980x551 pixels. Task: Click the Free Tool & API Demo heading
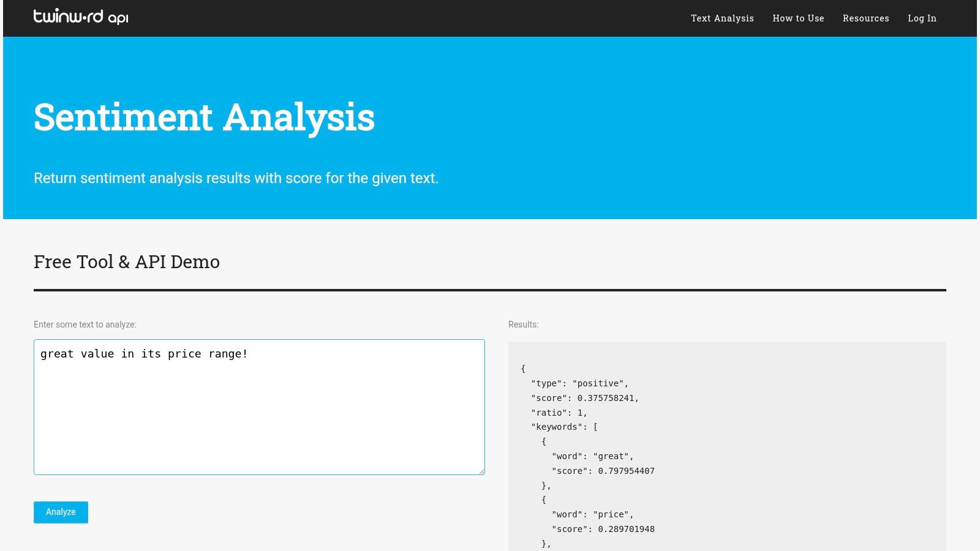coord(127,261)
